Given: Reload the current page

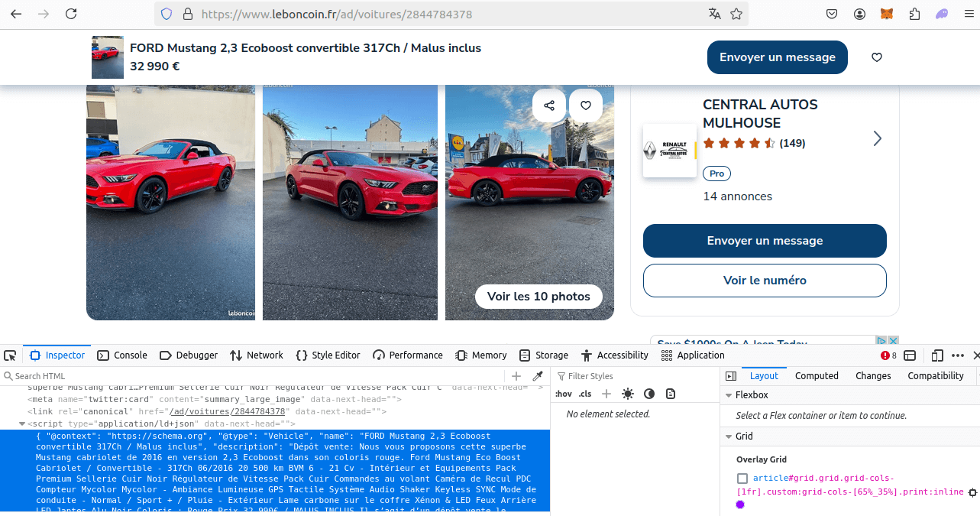Looking at the screenshot, I should pyautogui.click(x=71, y=14).
